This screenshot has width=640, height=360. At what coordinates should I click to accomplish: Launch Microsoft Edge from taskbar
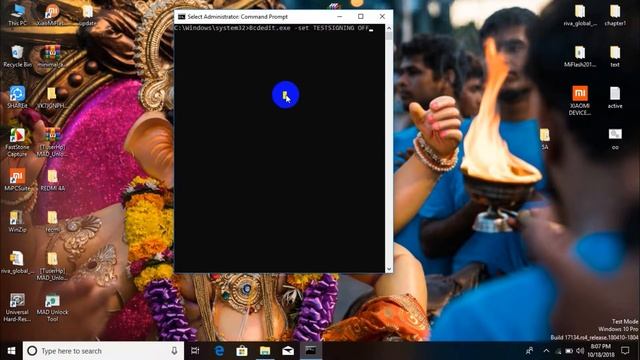[219, 351]
